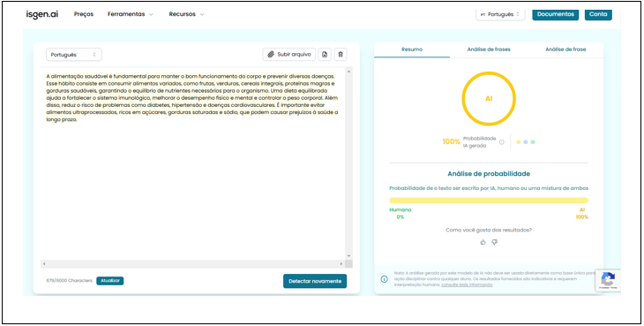The height and width of the screenshot is (326, 644).
Task: Click the paperclip icon in Subir arquivo
Action: click(x=271, y=54)
